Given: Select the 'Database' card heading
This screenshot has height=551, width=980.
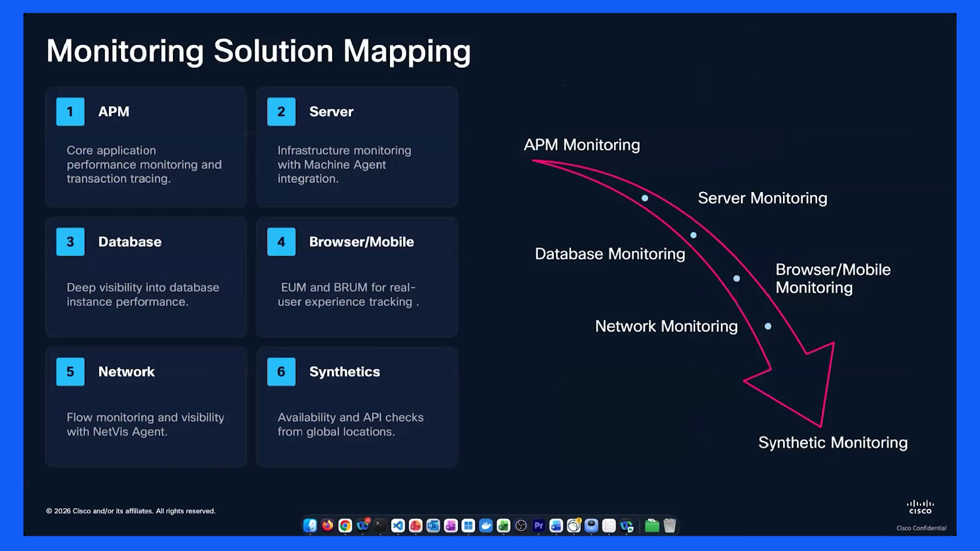Looking at the screenshot, I should (130, 242).
